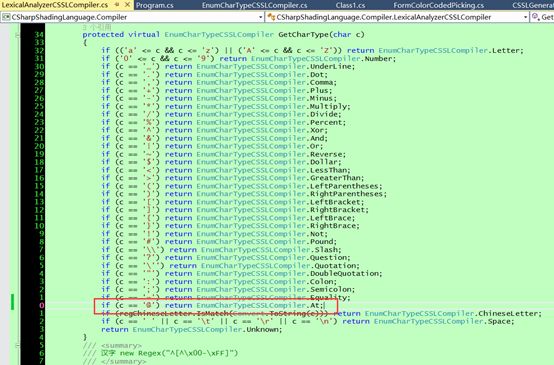Viewport: 554px width, 365px height.
Task: Click the Dot enum member
Action: pos(317,75)
